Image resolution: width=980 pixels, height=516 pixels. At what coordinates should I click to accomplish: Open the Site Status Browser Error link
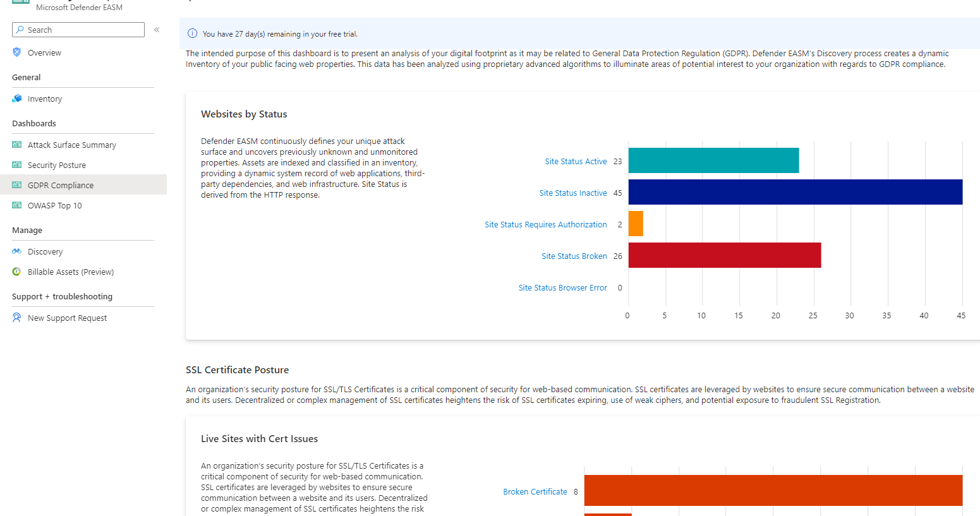[x=562, y=288]
